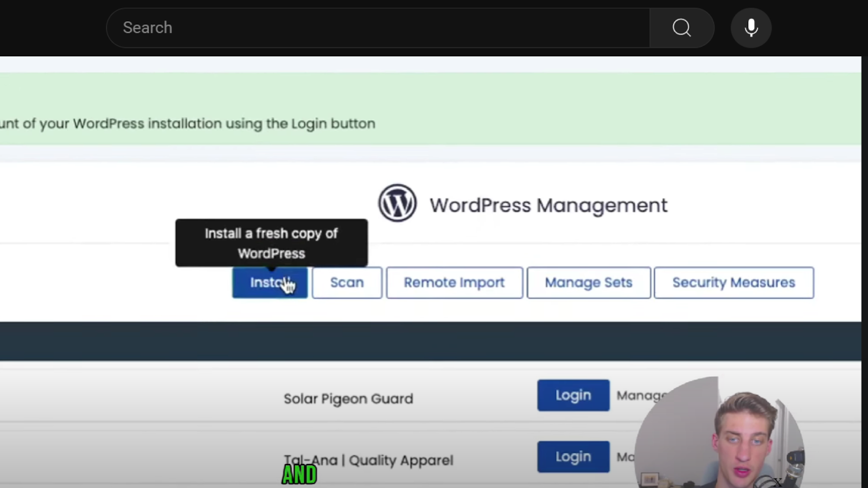Click the YouTube search magnifier button
Image resolution: width=868 pixels, height=488 pixels.
(681, 28)
